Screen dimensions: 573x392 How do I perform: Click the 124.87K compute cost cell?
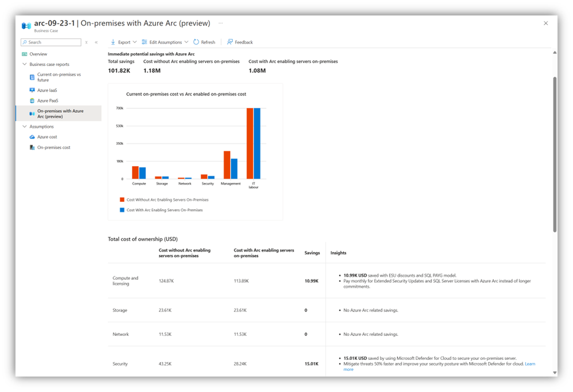click(x=166, y=281)
